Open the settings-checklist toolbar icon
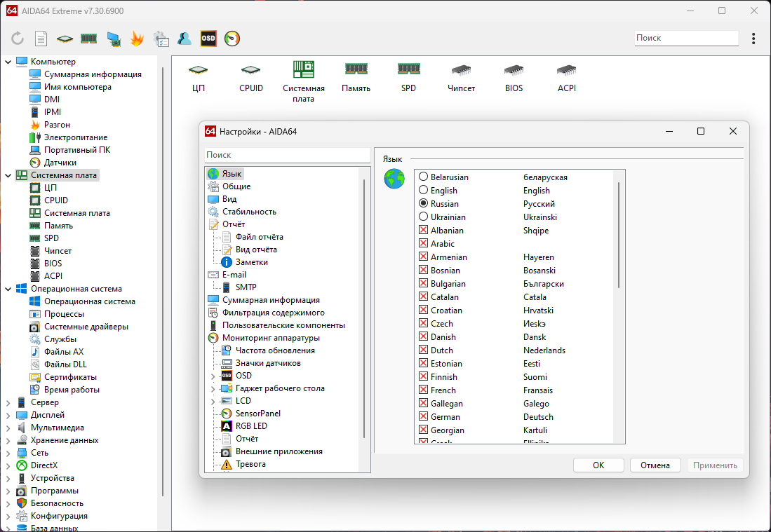The image size is (771, 532). coord(161,39)
